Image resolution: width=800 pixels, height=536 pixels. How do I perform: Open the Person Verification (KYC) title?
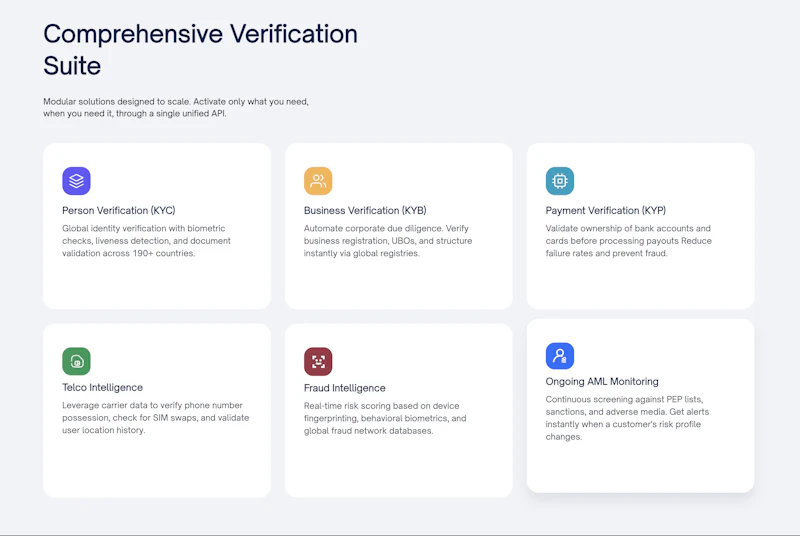pyautogui.click(x=119, y=210)
